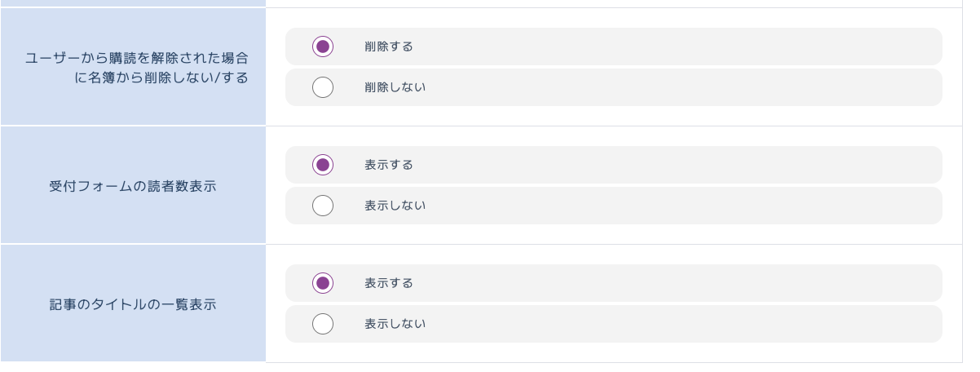Click 表示する text under 受付フォームの読者数表示

pyautogui.click(x=389, y=165)
